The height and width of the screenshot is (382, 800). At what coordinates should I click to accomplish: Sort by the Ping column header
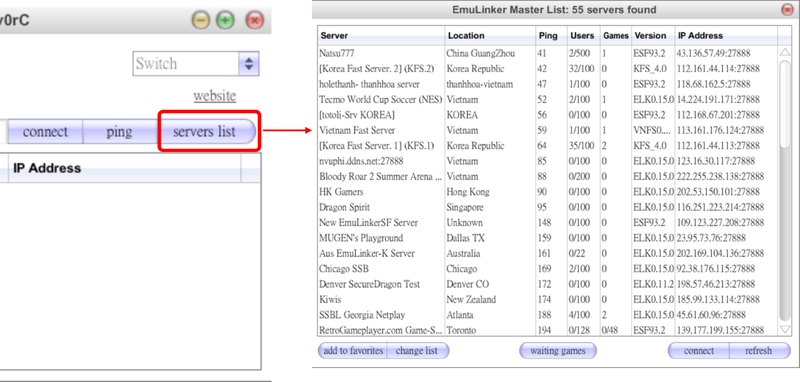551,36
